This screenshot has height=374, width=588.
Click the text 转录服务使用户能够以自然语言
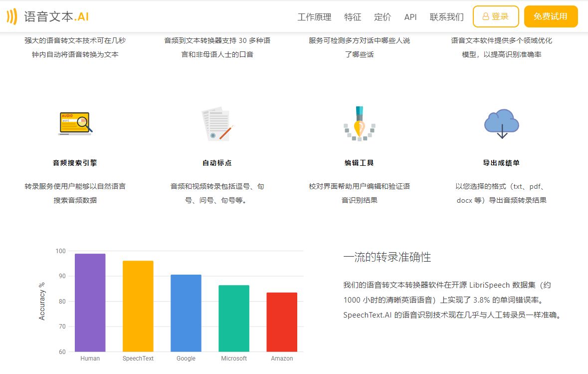(x=75, y=186)
